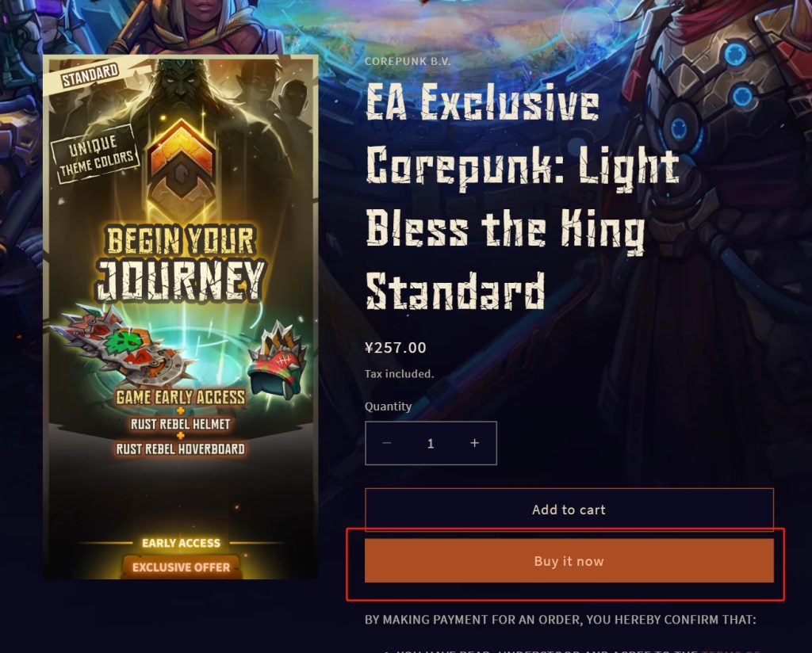Add the Standard pack to cart
812x653 pixels.
pos(569,510)
